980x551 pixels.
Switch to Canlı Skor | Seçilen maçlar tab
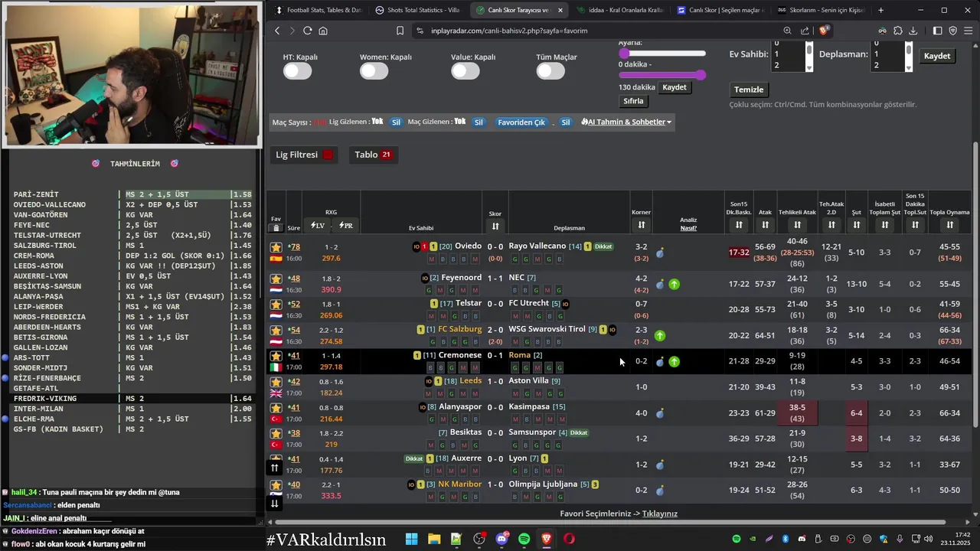click(720, 10)
